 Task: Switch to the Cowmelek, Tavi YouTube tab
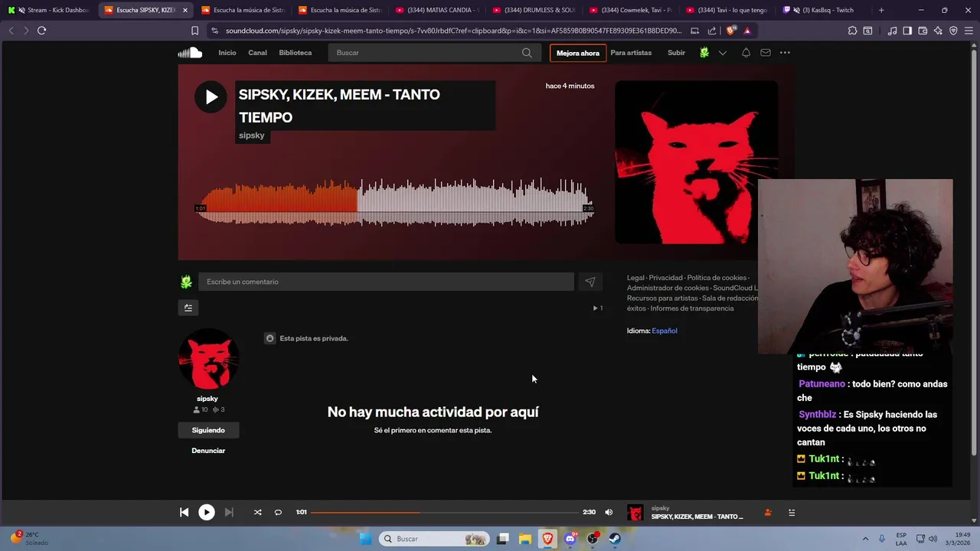632,10
